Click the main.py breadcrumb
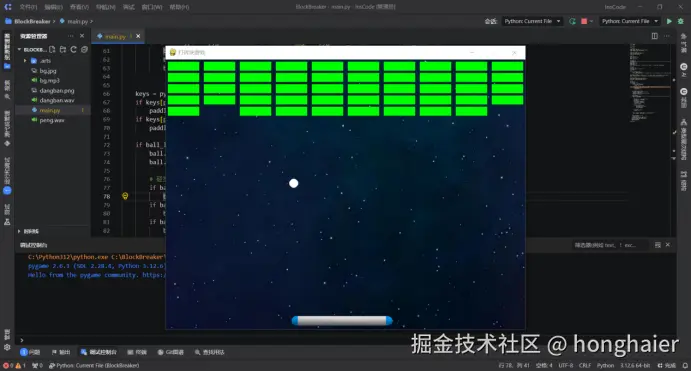 coord(78,21)
